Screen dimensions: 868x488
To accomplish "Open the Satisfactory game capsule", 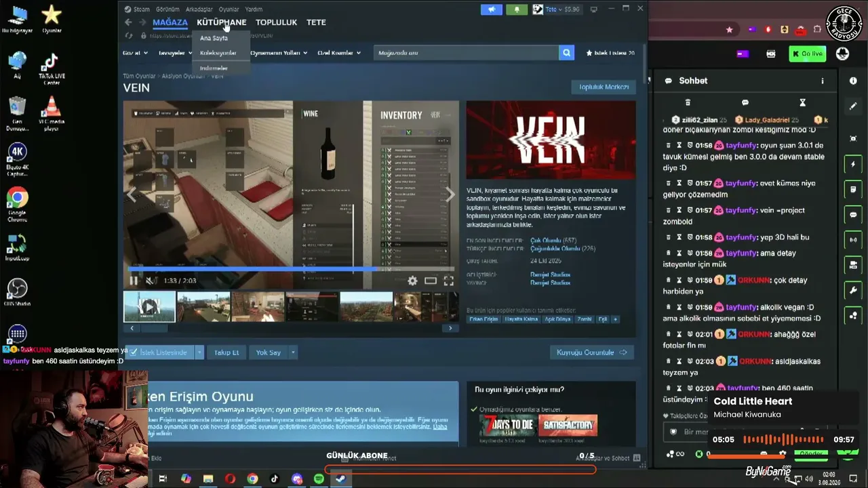I will [568, 426].
